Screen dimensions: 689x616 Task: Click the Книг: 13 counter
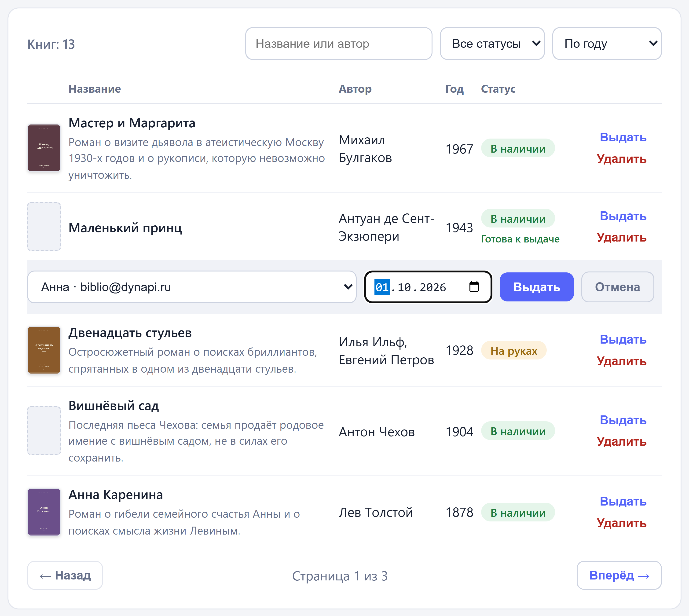tap(51, 44)
